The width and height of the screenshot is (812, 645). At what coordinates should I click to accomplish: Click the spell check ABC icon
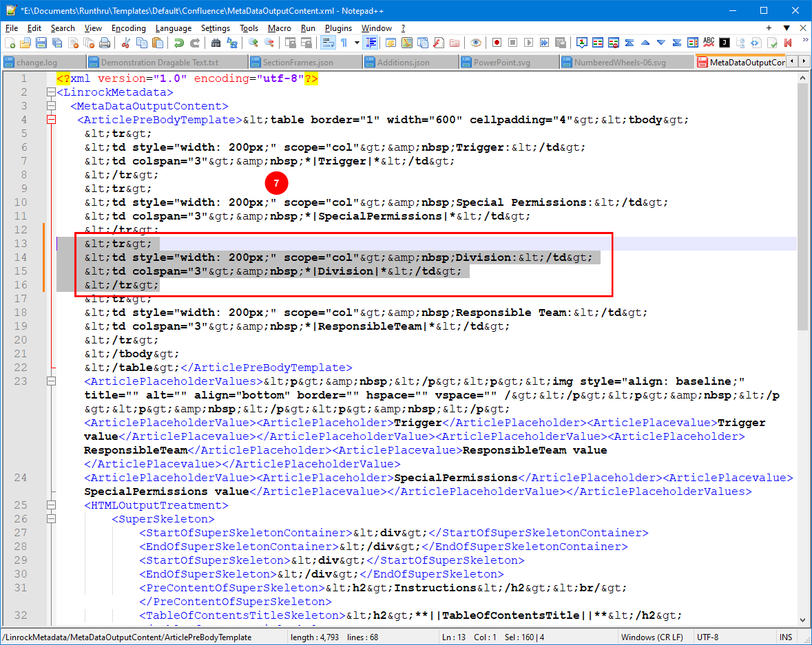[709, 43]
